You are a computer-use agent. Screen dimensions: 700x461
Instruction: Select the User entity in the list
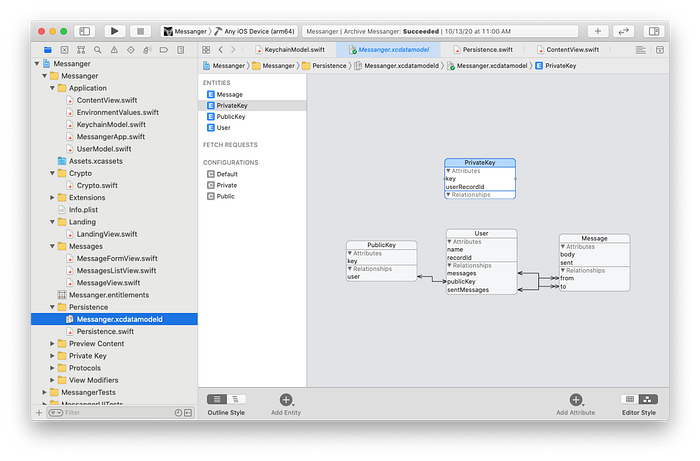[252, 128]
